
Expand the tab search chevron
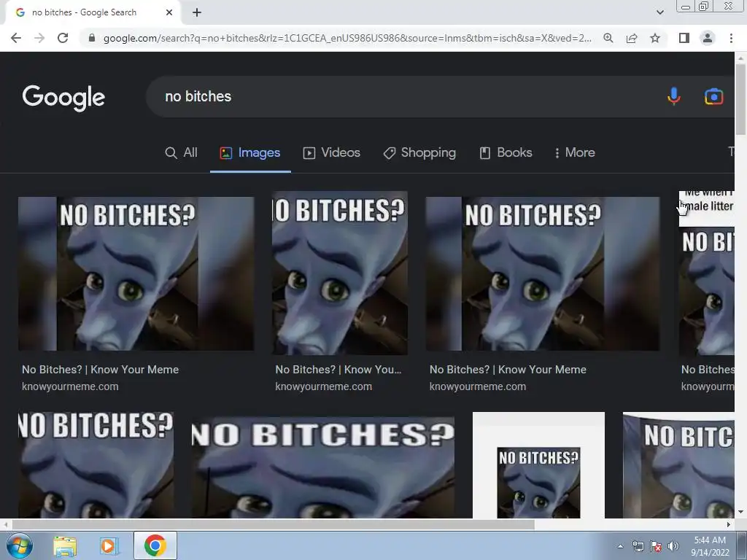click(659, 12)
